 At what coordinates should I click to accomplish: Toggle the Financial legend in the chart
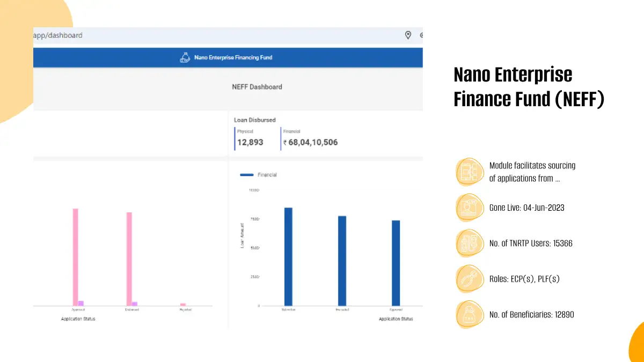[x=258, y=175]
